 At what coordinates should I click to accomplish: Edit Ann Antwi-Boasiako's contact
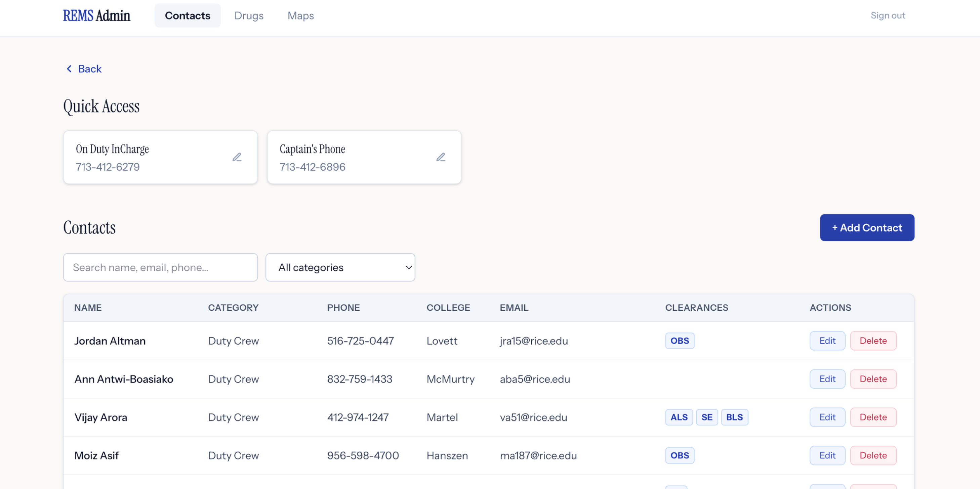tap(827, 379)
